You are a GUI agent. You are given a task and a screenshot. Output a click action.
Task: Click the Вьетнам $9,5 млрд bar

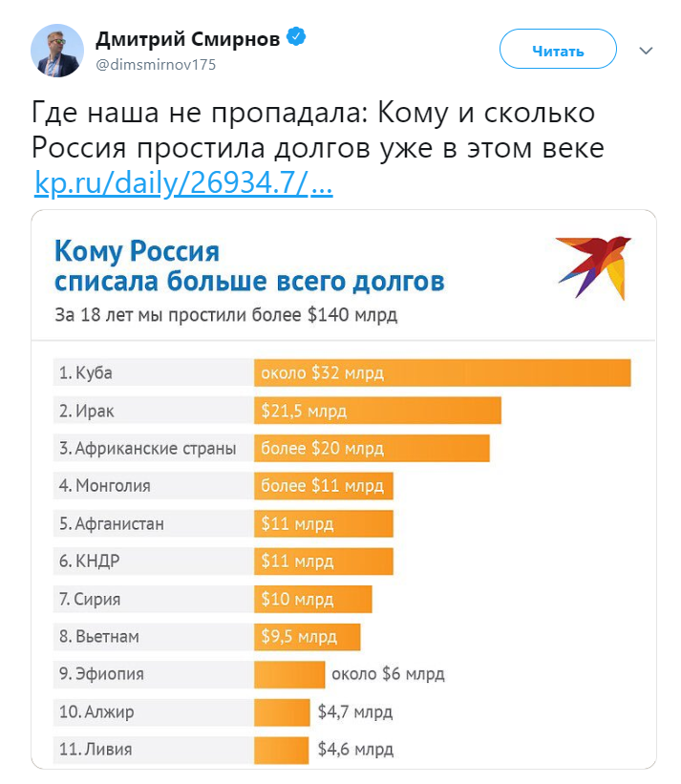coord(307,637)
